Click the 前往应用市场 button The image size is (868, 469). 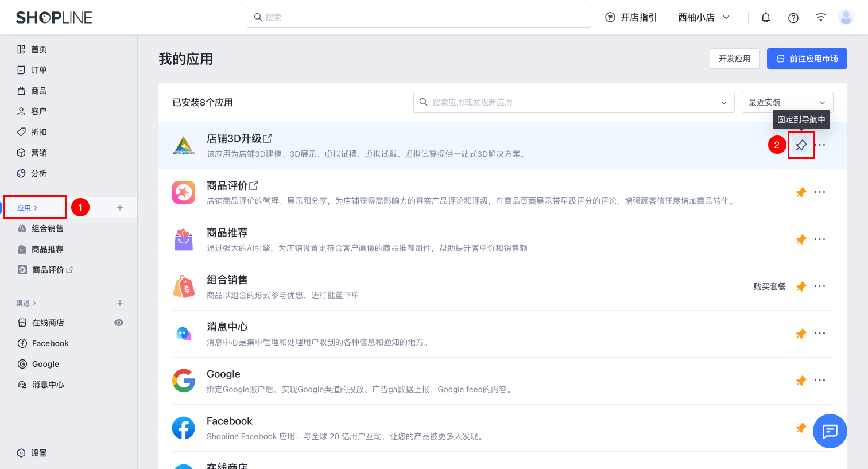807,59
